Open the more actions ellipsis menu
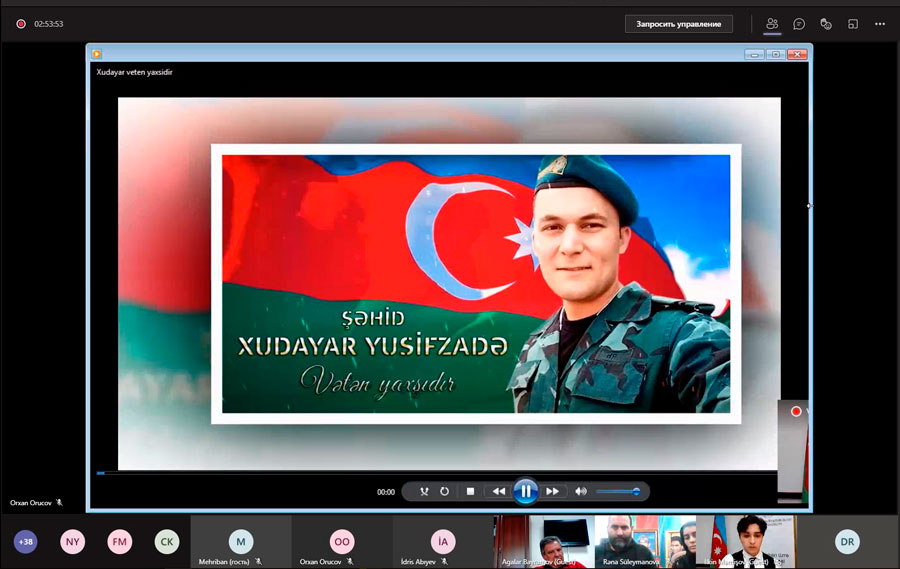Viewport: 900px width, 569px height. 880,24
